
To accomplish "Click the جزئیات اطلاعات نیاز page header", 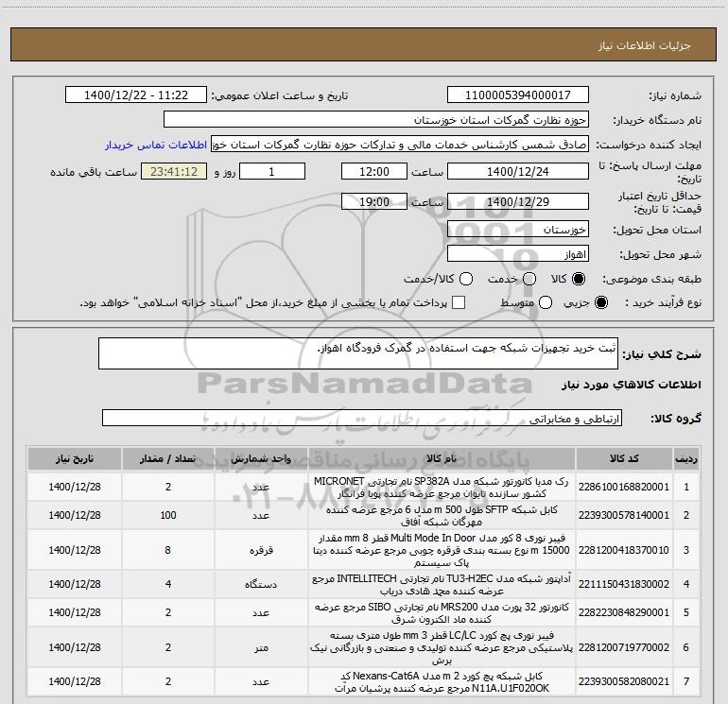I will pos(644,45).
